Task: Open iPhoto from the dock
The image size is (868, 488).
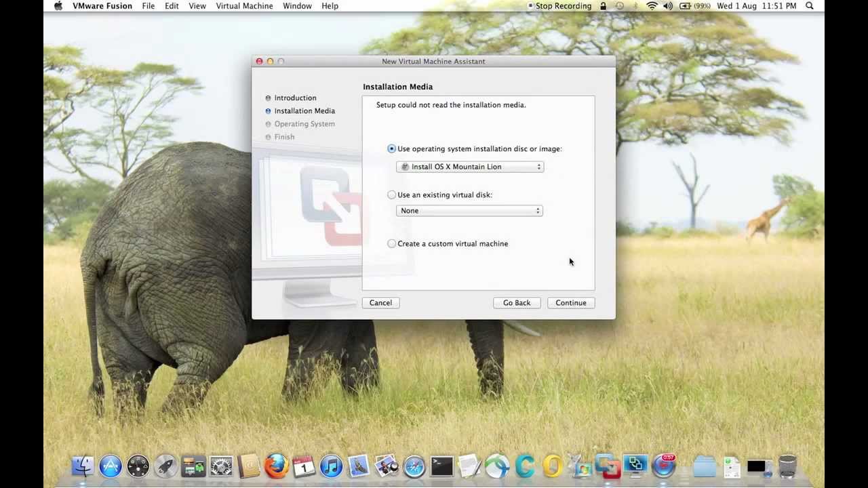Action: click(x=387, y=466)
